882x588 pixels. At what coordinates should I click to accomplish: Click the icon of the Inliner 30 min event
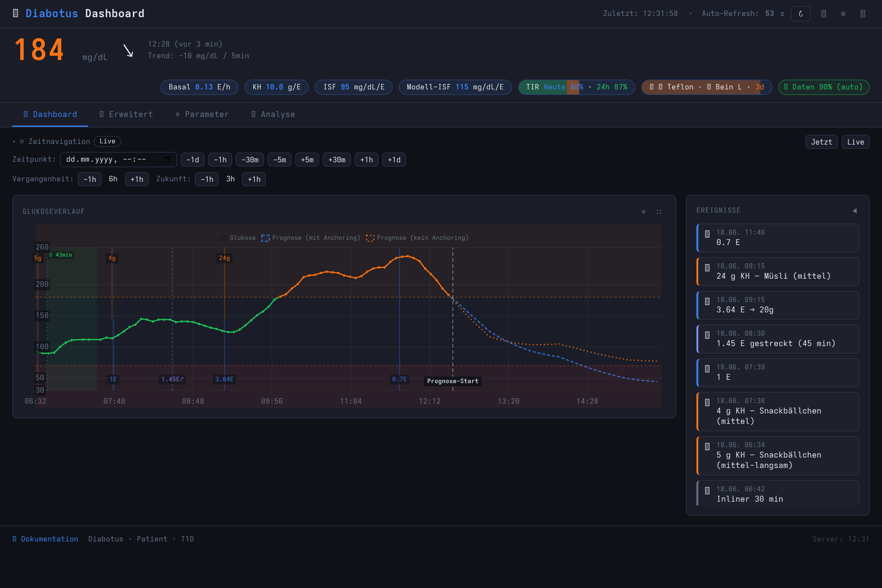click(707, 491)
